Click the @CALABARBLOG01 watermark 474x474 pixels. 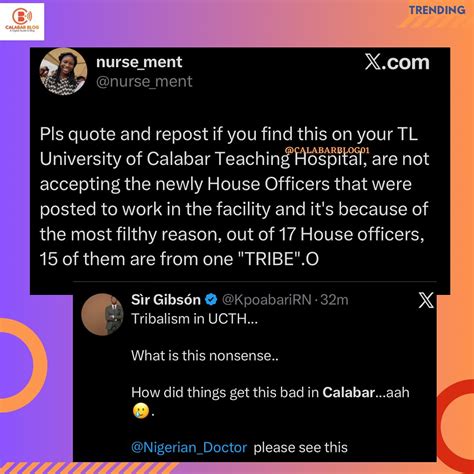(x=327, y=150)
